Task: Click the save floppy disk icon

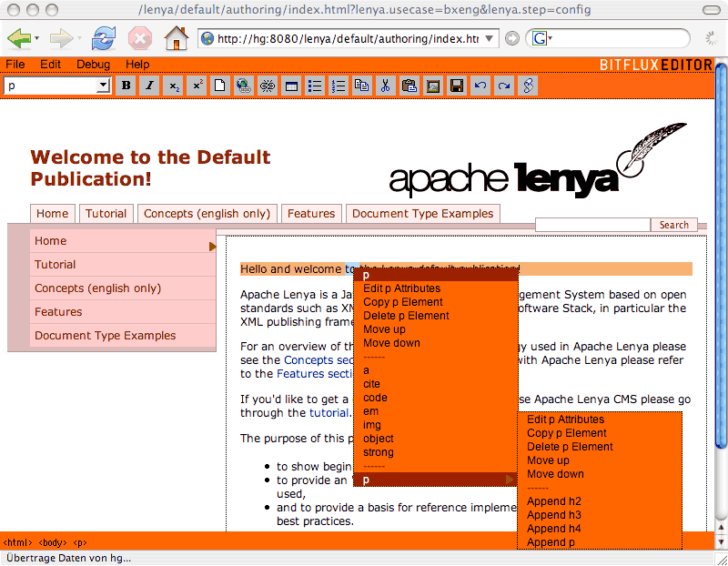Action: click(457, 86)
